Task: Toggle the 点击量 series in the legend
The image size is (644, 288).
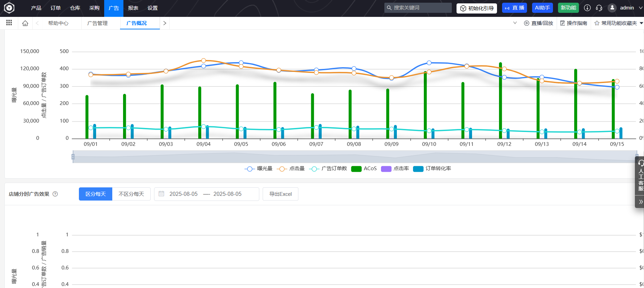Action: tap(291, 169)
